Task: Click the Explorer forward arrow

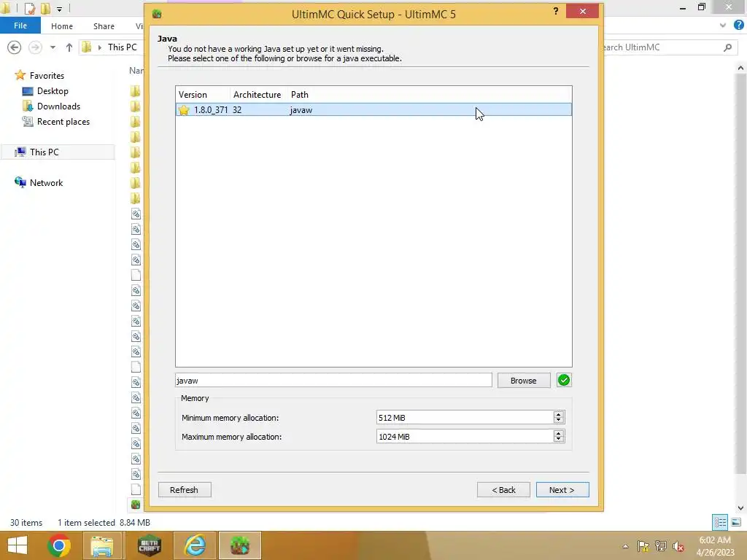Action: (x=35, y=47)
